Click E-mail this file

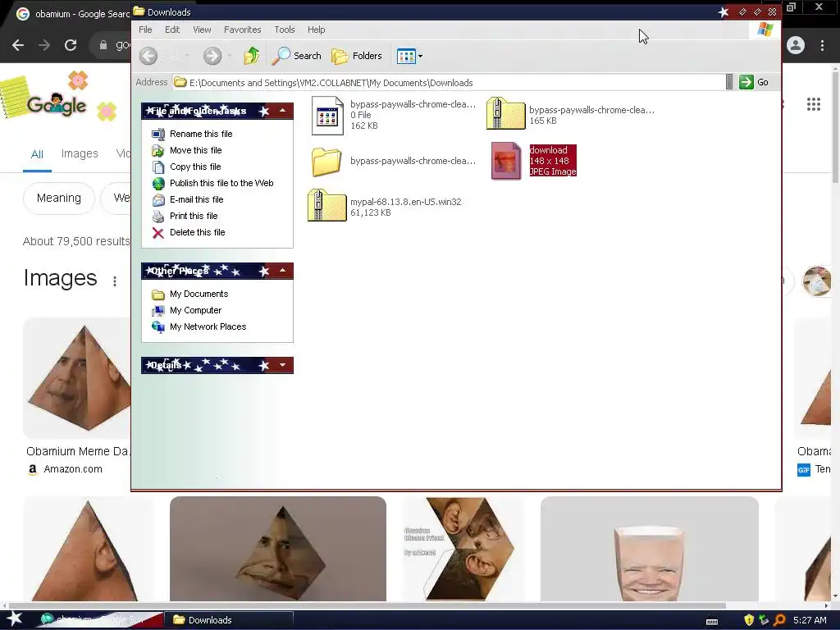tap(196, 199)
